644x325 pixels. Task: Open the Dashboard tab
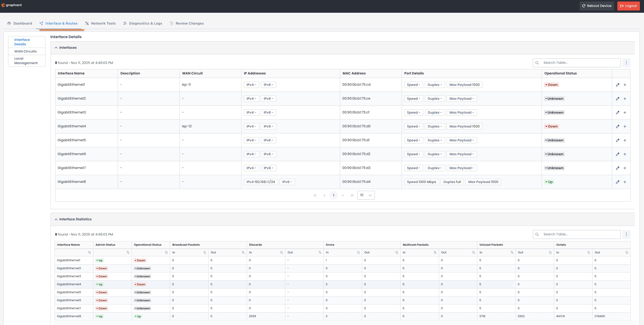[x=20, y=23]
